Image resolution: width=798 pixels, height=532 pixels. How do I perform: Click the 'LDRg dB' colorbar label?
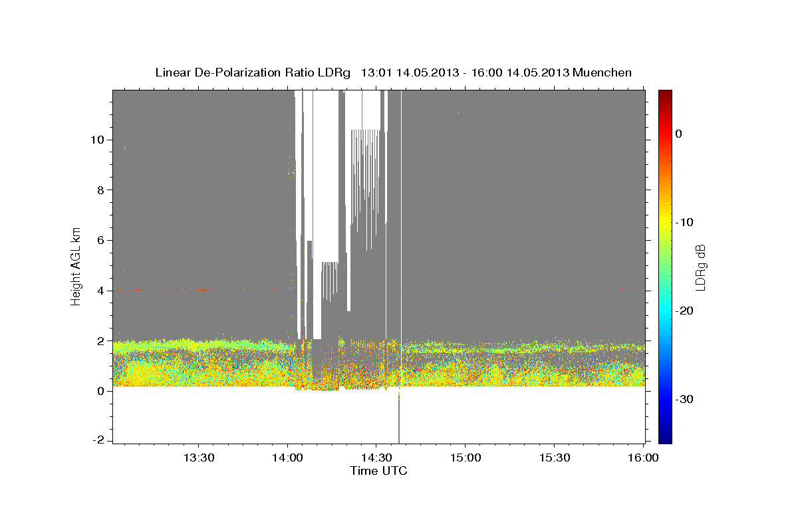[700, 267]
